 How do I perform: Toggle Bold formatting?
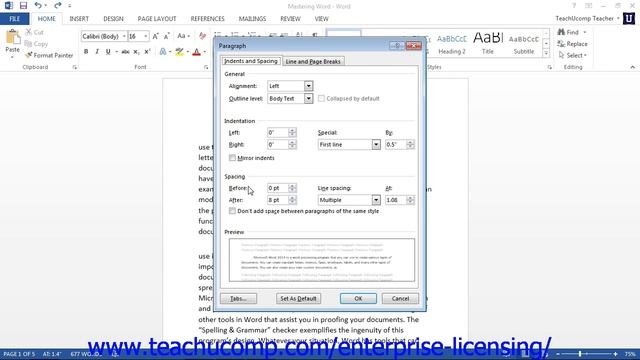pos(86,52)
